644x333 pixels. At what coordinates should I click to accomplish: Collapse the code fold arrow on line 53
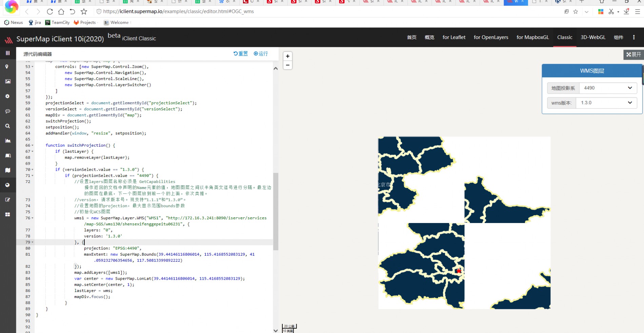point(33,67)
